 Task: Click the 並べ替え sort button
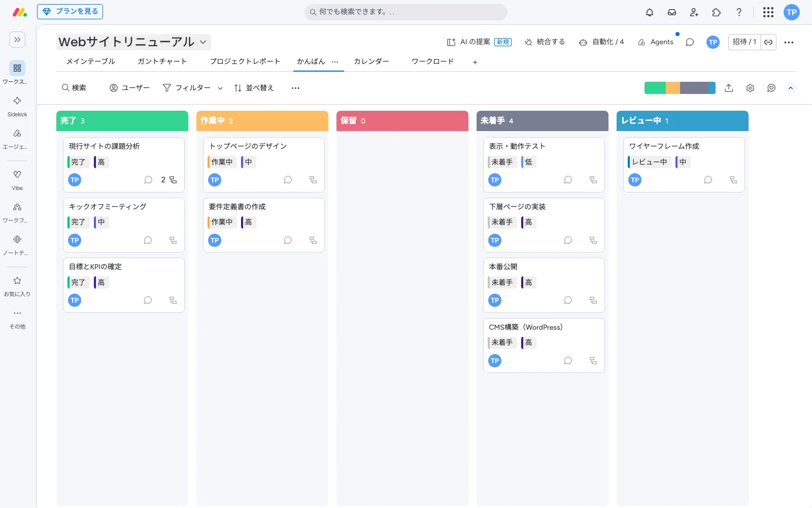pyautogui.click(x=254, y=88)
